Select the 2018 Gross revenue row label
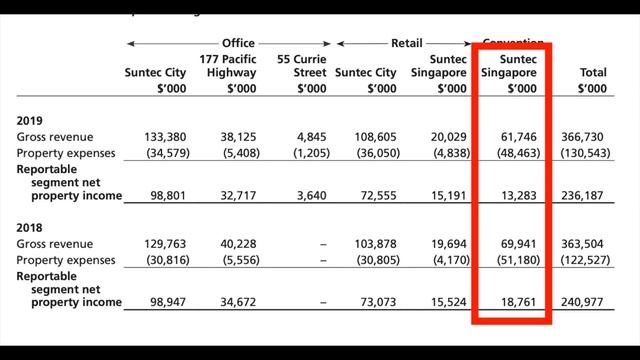Viewport: 640px width, 360px height. [55, 244]
